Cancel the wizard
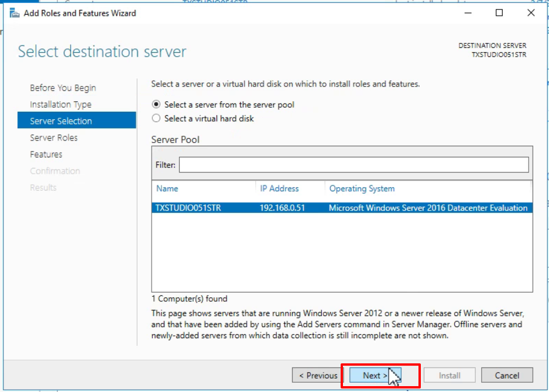 tap(507, 376)
